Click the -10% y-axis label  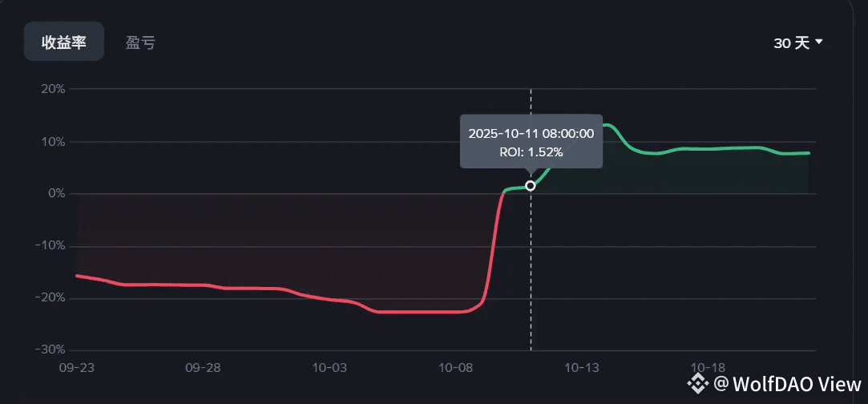(x=50, y=246)
